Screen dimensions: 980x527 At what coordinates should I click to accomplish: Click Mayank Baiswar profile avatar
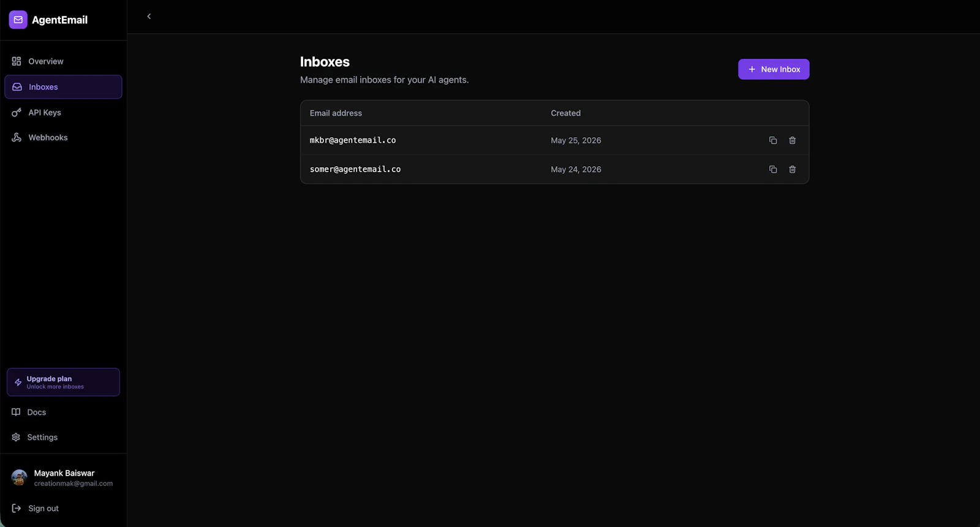coord(19,478)
